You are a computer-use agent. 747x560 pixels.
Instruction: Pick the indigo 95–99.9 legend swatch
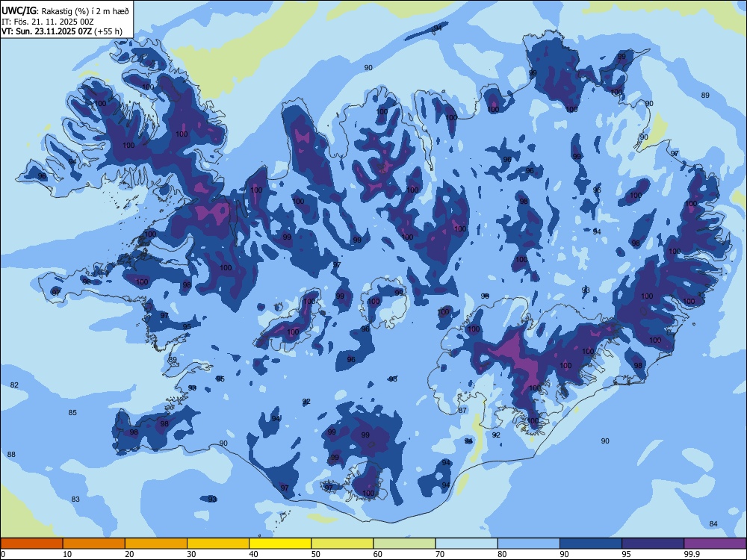pyautogui.click(x=653, y=544)
